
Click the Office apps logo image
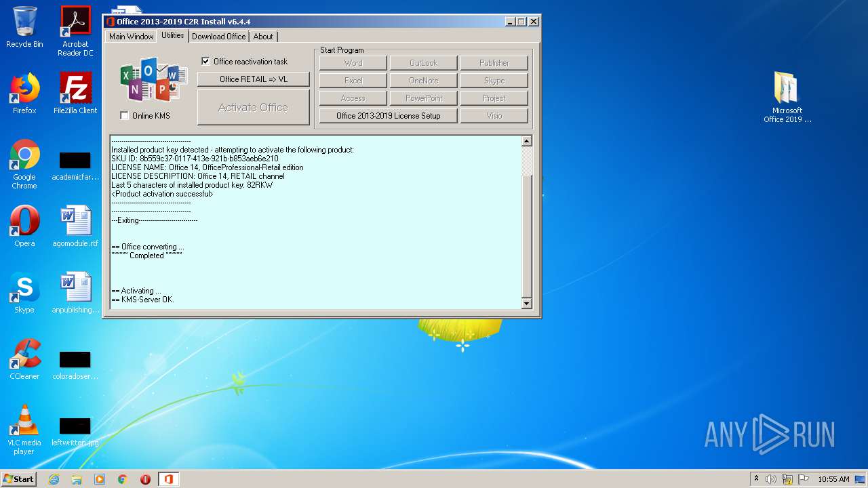coord(154,80)
